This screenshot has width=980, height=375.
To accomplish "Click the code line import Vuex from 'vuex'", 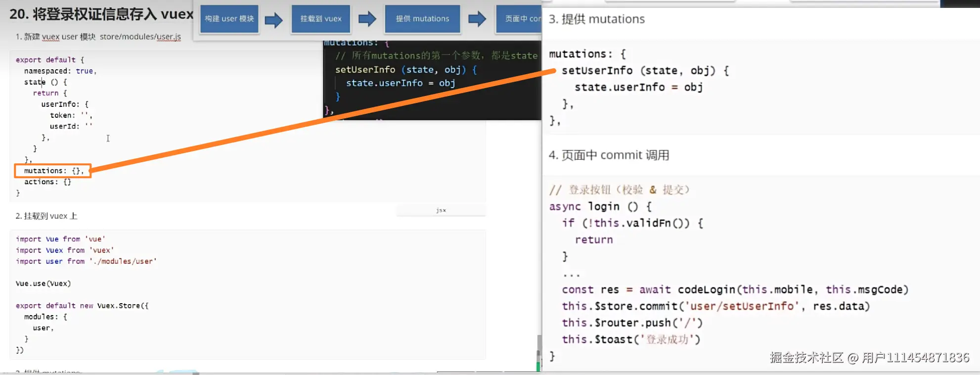I will (x=65, y=250).
